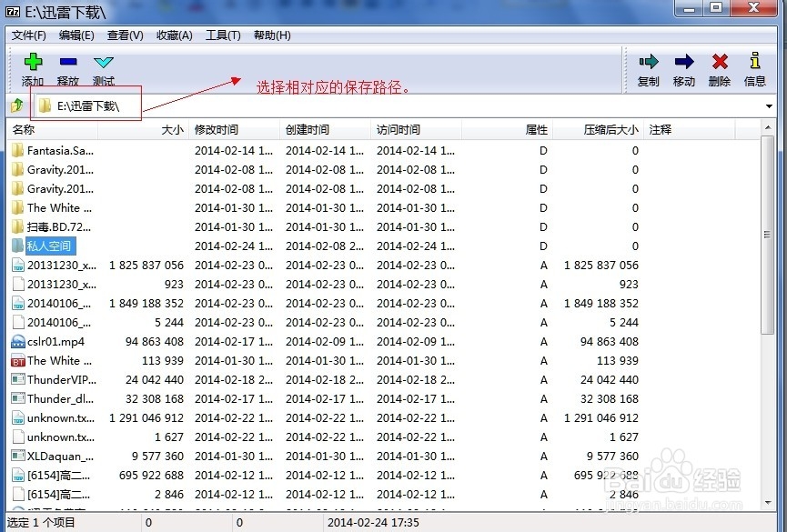This screenshot has height=532, width=787.
Task: Open the 编辑(E) menu
Action: point(76,35)
